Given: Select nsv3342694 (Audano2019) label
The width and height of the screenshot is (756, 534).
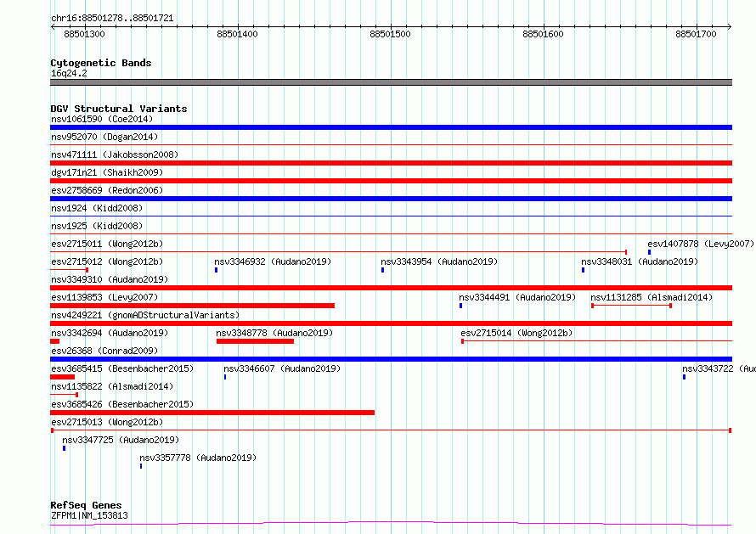Looking at the screenshot, I should tap(110, 333).
